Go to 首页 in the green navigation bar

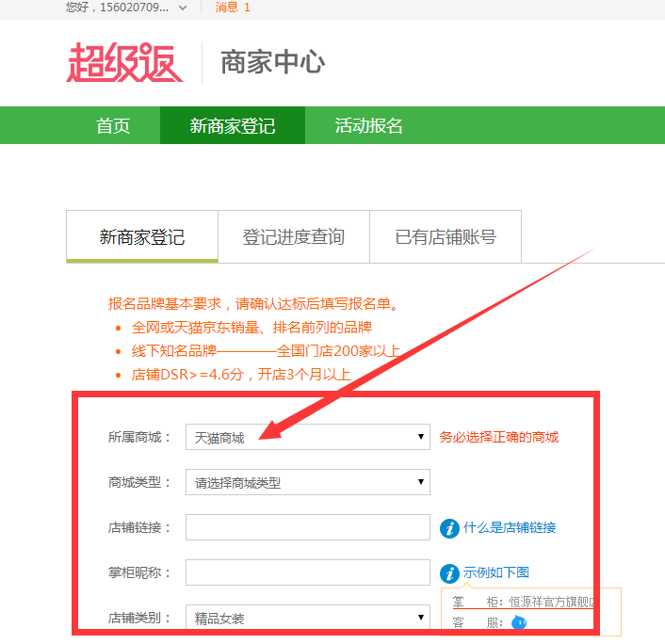point(113,125)
